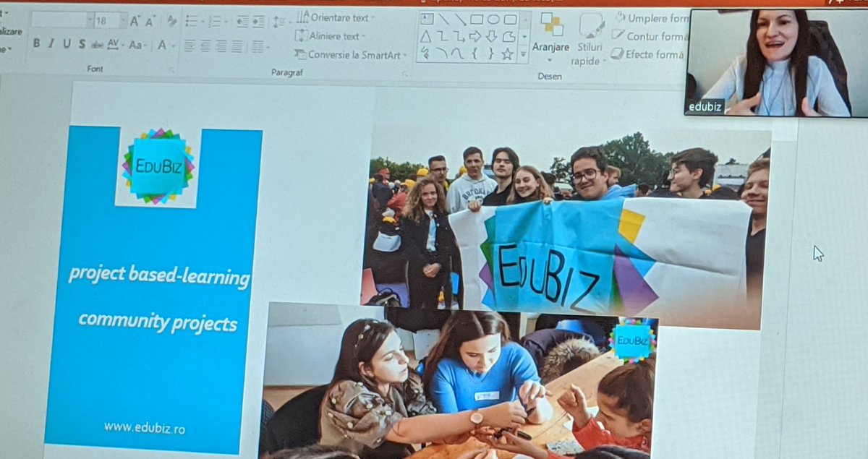Viewport: 868px width, 459px height.
Task: Open Contur formă outline options
Action: [649, 36]
